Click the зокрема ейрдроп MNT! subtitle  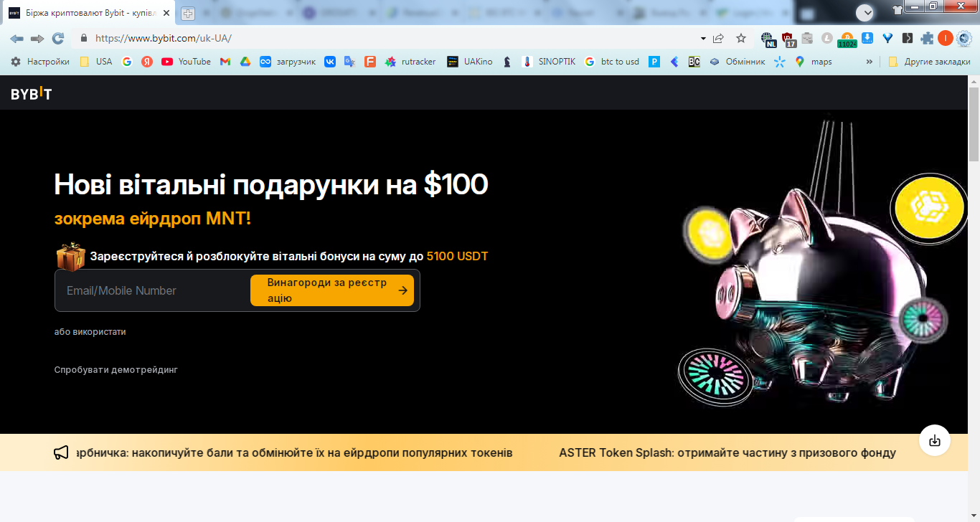click(x=152, y=219)
